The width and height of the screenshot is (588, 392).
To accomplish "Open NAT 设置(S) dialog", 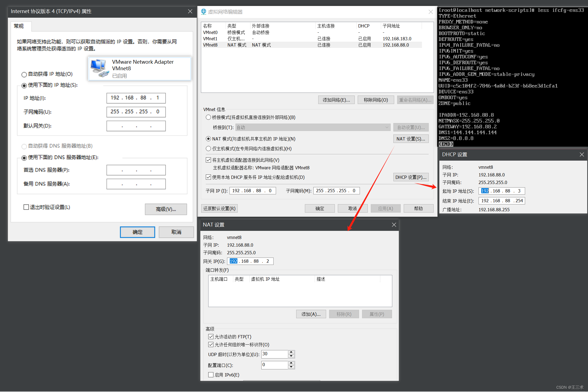I will pyautogui.click(x=411, y=139).
